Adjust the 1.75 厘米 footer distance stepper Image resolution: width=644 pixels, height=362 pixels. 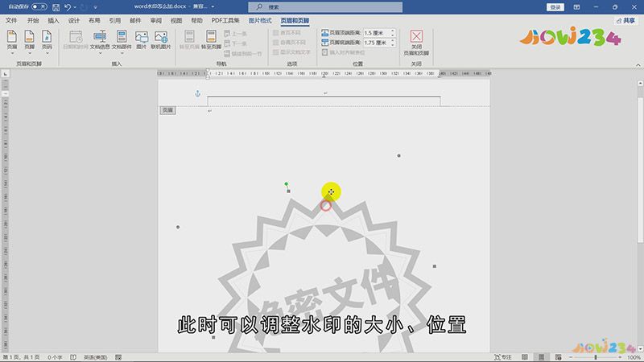(x=393, y=43)
